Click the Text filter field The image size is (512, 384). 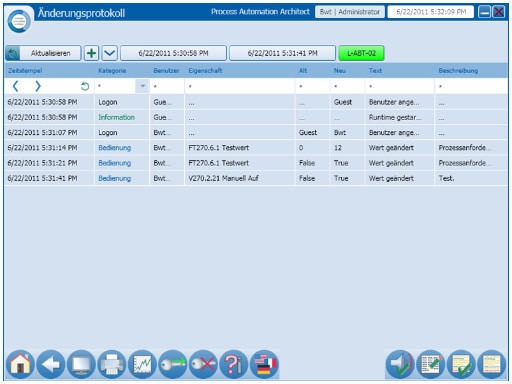400,86
